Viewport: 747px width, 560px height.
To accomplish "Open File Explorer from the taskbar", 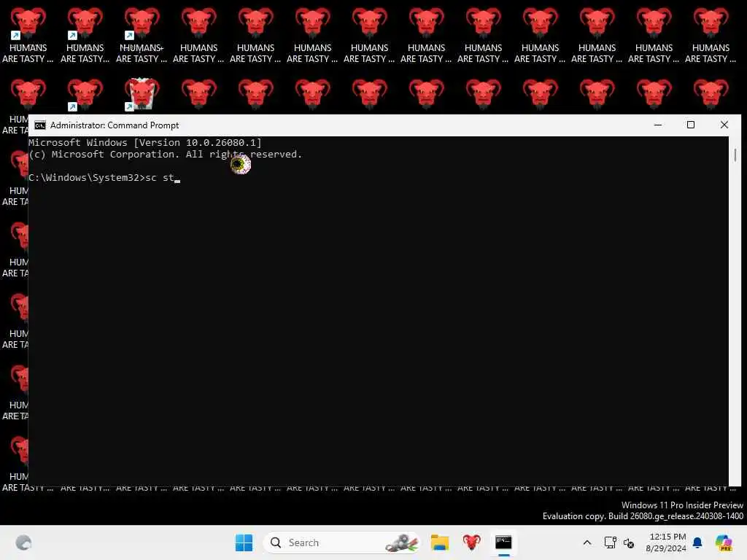I will pos(440,542).
